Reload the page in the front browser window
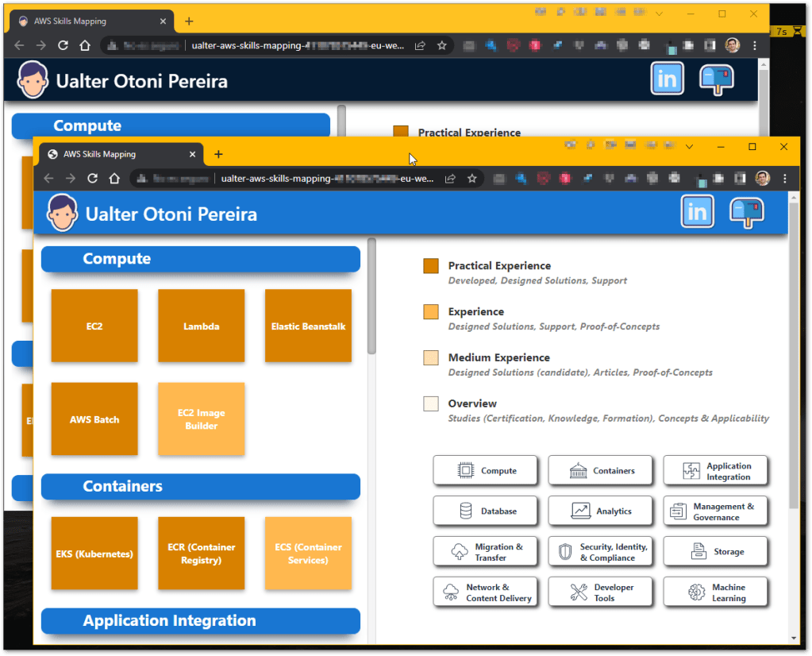 pyautogui.click(x=92, y=179)
